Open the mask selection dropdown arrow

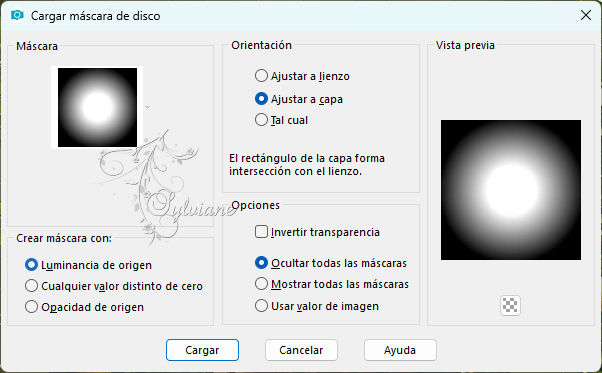pos(148,107)
